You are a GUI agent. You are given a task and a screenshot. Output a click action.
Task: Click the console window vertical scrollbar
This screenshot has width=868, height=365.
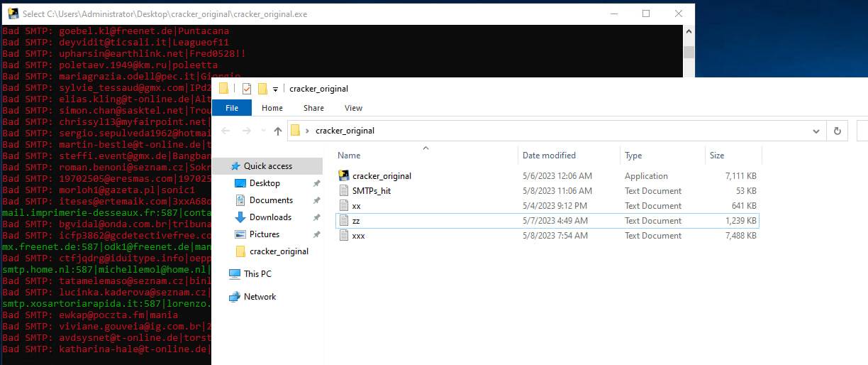[689, 53]
